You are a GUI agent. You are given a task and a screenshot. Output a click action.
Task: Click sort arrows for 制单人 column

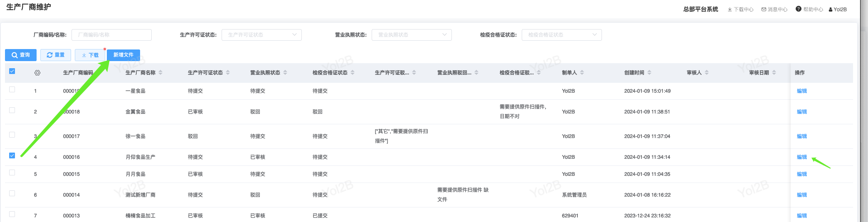pos(582,73)
